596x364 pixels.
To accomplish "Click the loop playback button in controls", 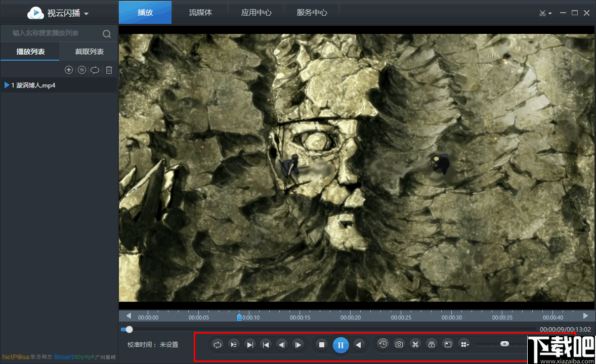I will tap(218, 345).
